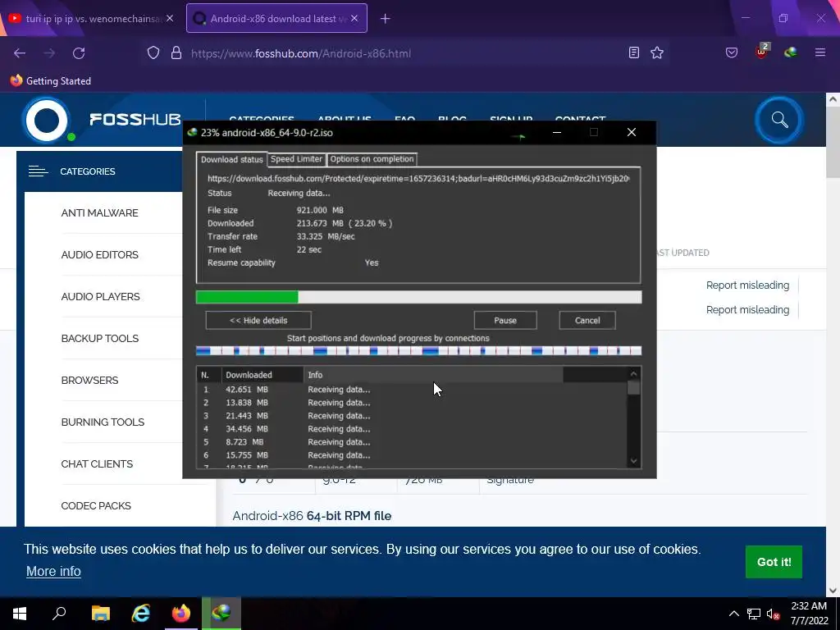Viewport: 840px width, 630px height.
Task: Open the Audio Editors category
Action: pyautogui.click(x=99, y=255)
